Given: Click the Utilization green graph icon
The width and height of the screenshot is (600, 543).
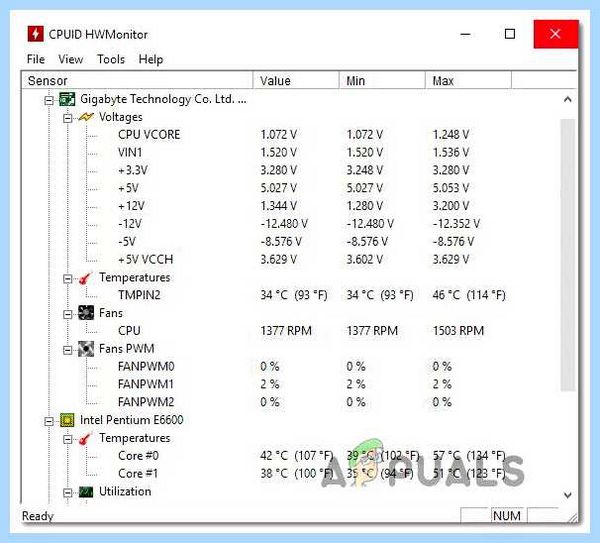Looking at the screenshot, I should click(x=86, y=492).
